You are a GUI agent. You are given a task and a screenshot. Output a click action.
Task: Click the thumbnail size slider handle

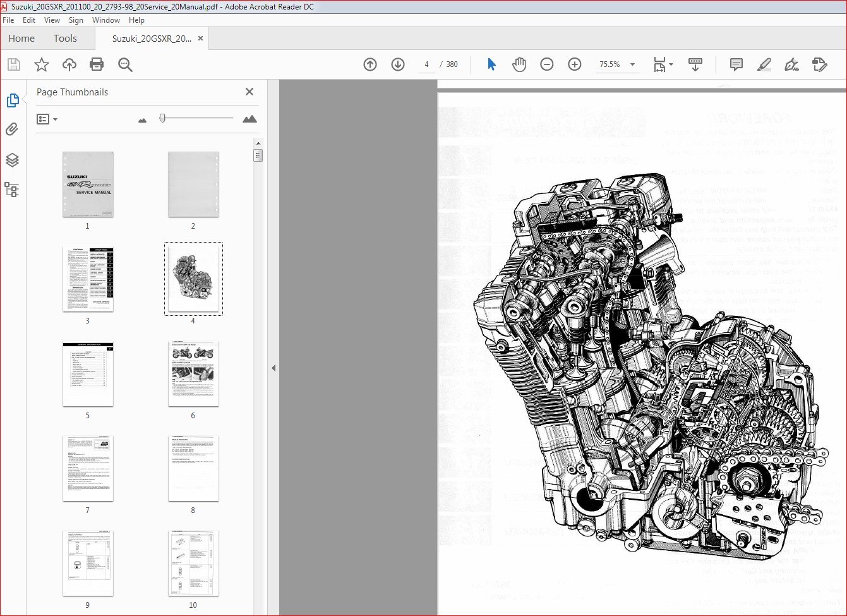coord(162,118)
